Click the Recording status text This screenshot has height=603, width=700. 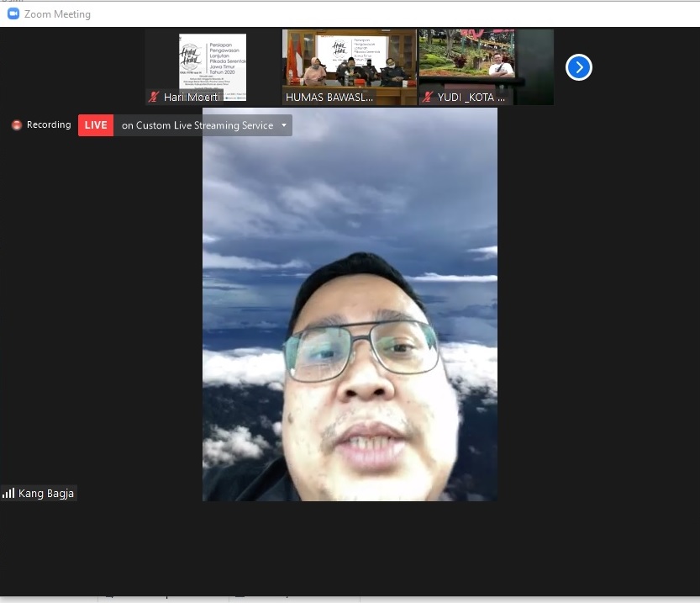[x=49, y=125]
